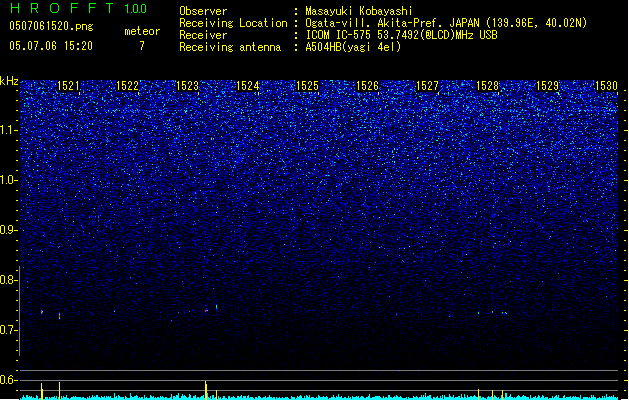Click the 0.6 frequency axis label
The width and height of the screenshot is (629, 400).
tap(8, 380)
